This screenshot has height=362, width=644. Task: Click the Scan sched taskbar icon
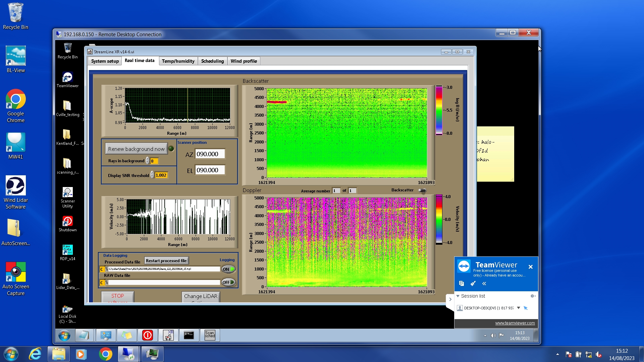point(210,335)
